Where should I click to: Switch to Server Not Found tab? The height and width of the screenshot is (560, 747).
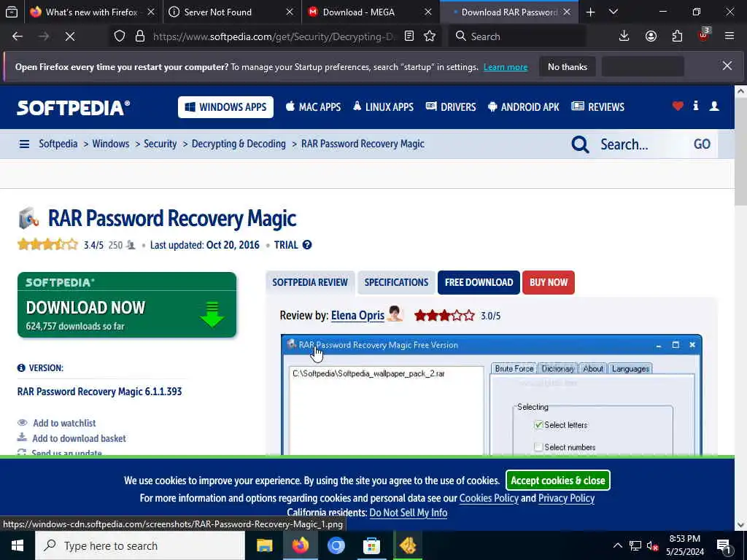(x=217, y=12)
